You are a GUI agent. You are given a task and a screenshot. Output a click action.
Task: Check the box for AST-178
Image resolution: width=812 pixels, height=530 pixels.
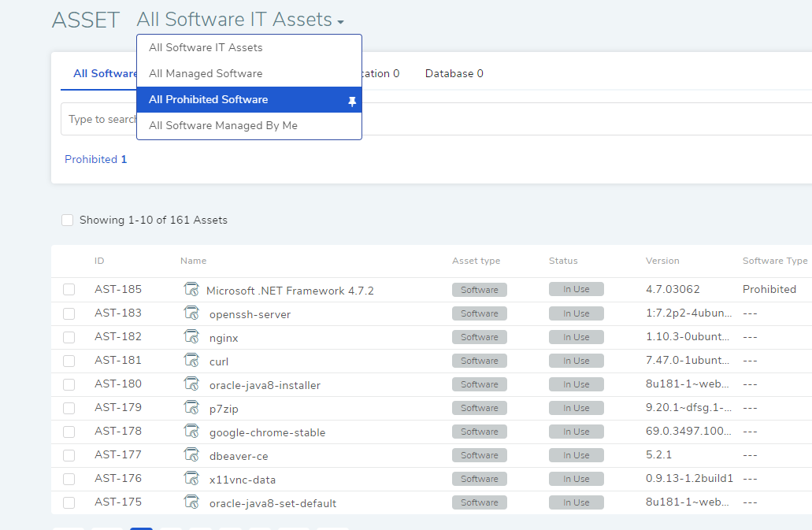tap(69, 432)
